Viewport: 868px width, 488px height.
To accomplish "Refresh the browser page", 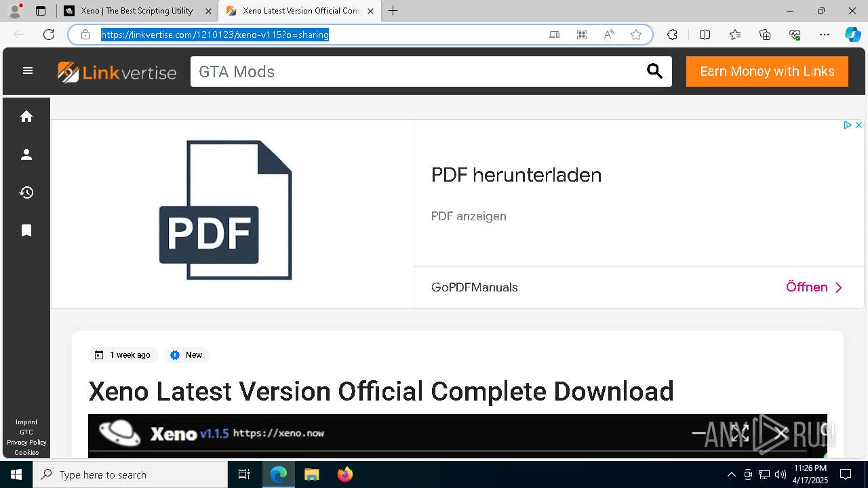I will point(49,35).
